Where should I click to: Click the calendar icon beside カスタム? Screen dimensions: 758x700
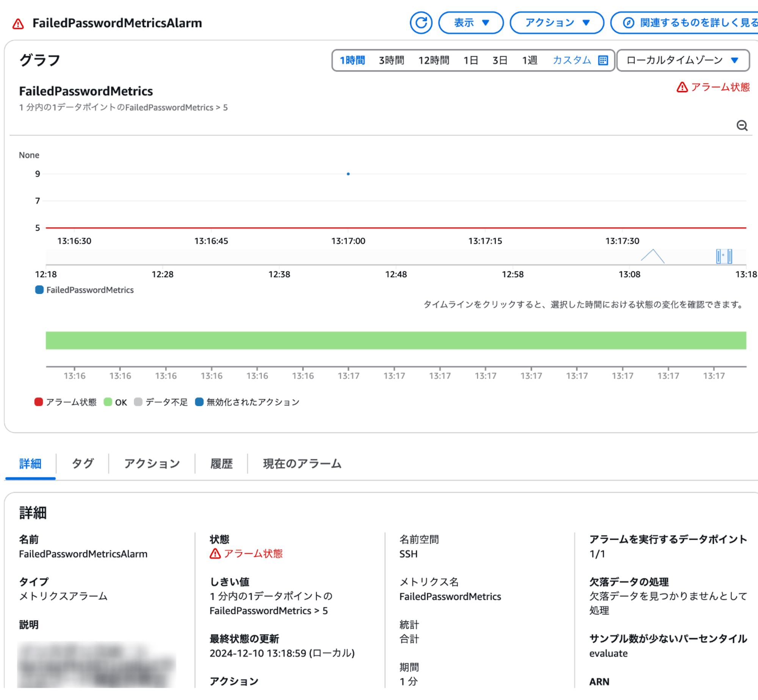[603, 60]
